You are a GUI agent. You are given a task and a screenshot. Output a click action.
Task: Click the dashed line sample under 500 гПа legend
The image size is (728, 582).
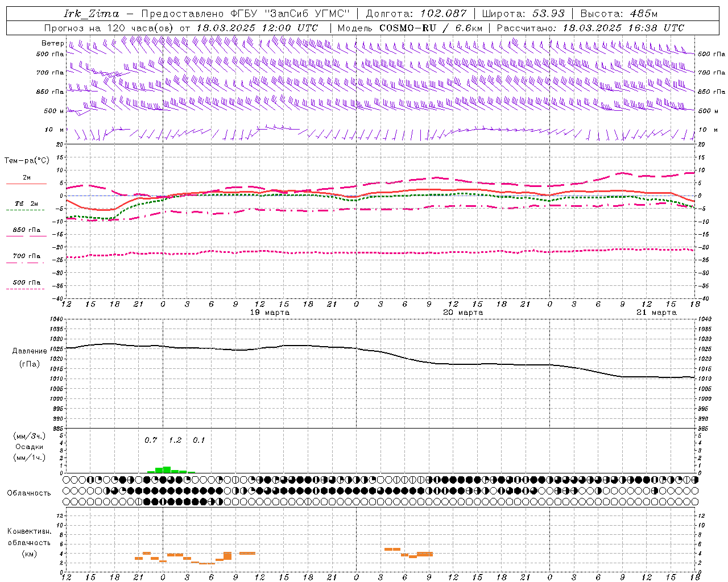[x=25, y=289]
